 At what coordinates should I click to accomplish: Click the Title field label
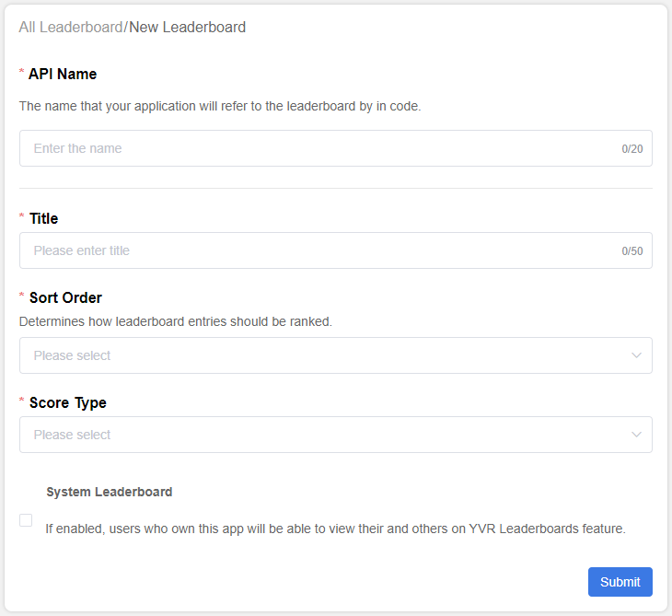click(x=43, y=218)
